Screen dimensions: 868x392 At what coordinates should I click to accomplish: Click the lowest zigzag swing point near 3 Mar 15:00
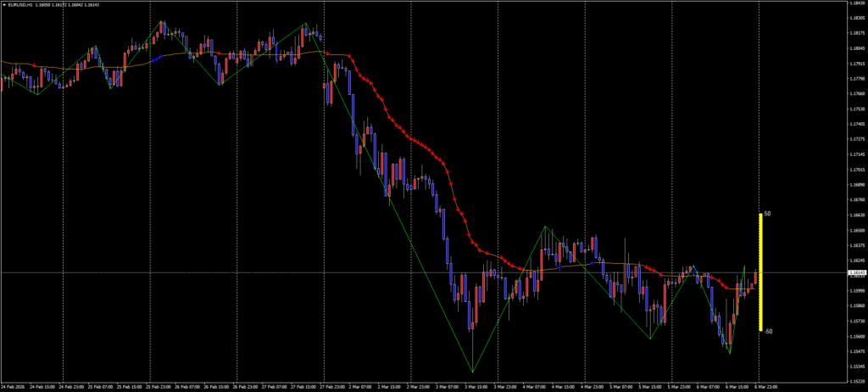pos(472,372)
